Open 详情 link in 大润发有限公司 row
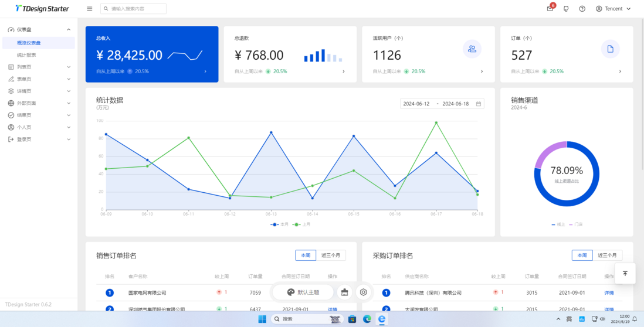 point(609,309)
